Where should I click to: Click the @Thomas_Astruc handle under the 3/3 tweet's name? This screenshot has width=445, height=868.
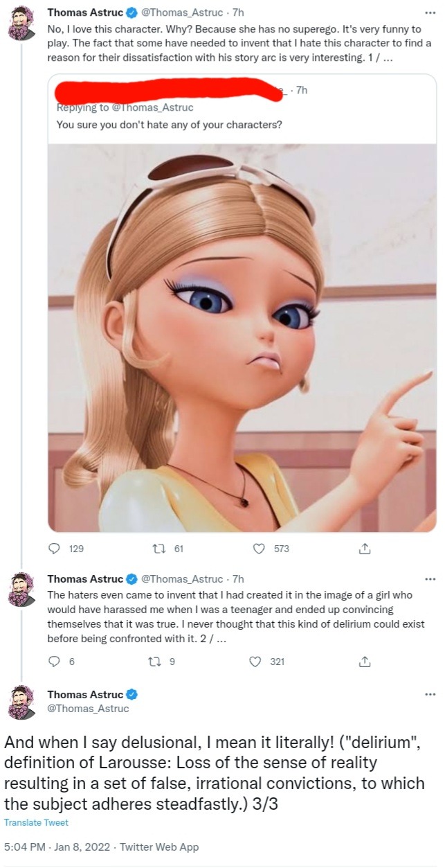pyautogui.click(x=88, y=708)
